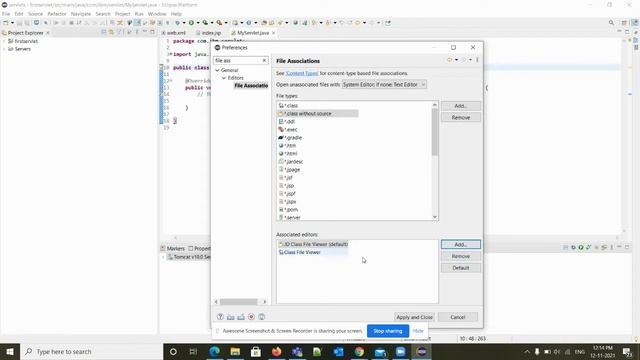Open Microsoft Teams from taskbar
This screenshot has width=640, height=360.
coord(297,351)
